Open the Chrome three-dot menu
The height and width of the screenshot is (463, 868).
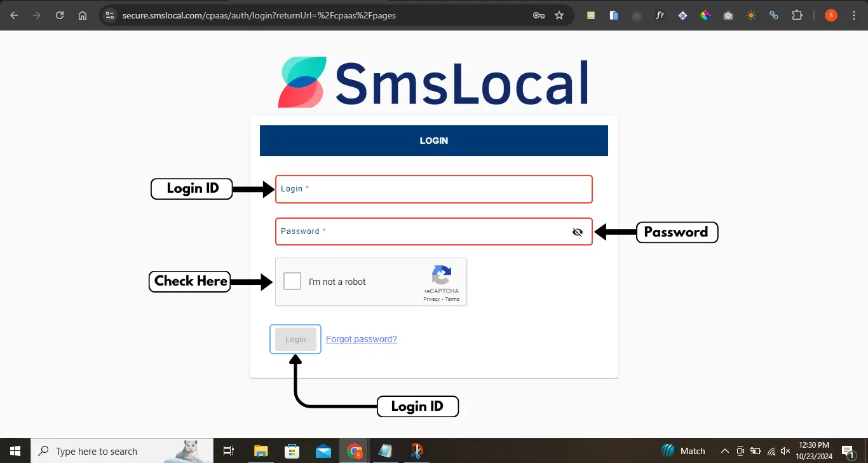point(853,15)
